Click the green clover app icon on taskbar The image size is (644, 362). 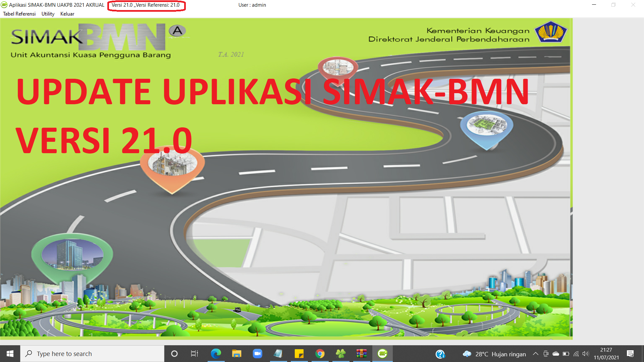(340, 354)
